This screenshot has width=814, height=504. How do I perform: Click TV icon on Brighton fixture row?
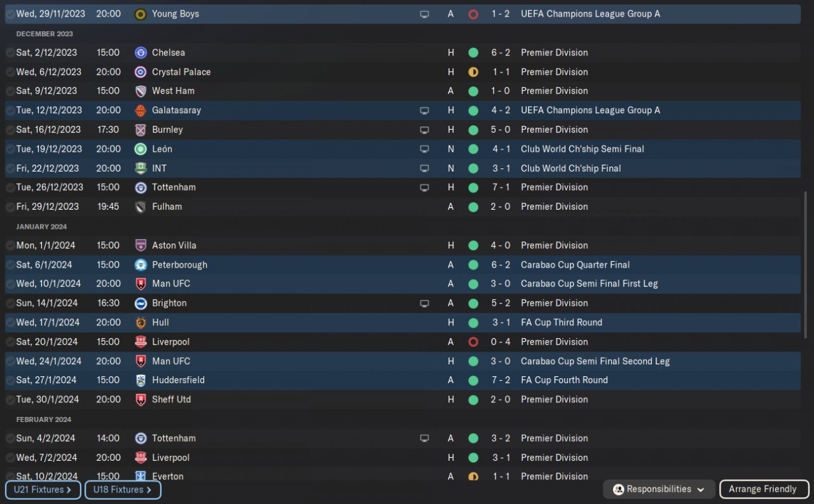[424, 304]
